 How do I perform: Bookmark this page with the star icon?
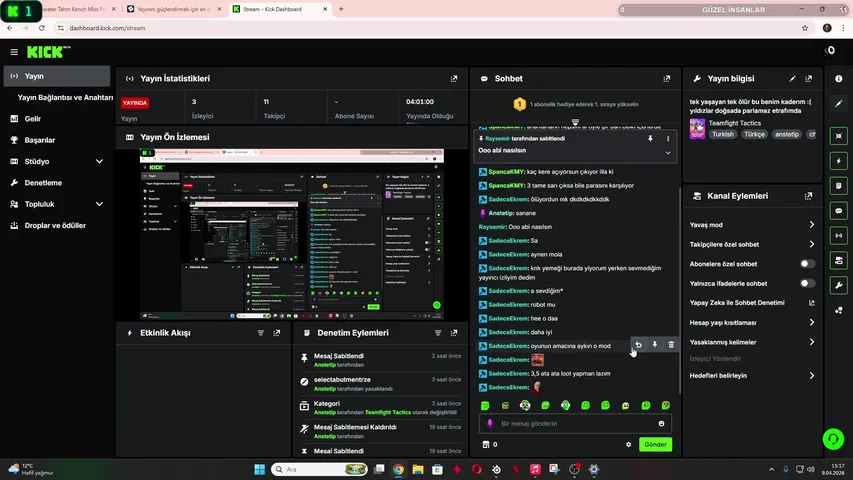tap(805, 28)
